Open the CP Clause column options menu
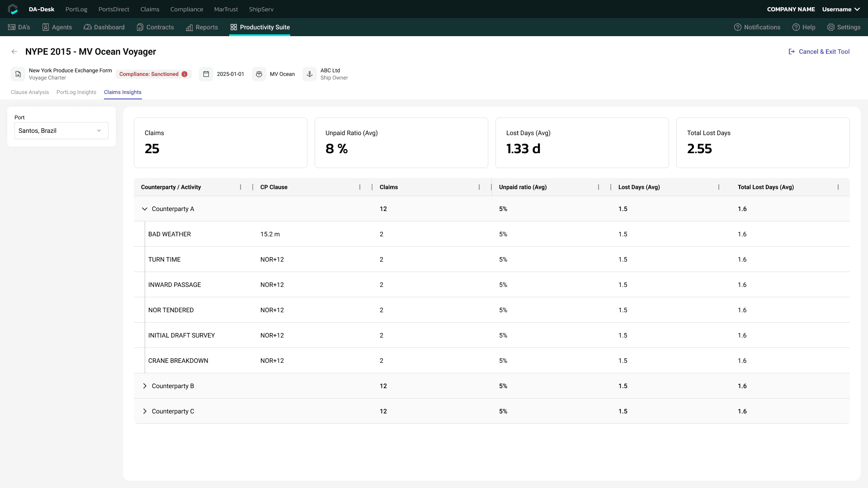868x488 pixels. tap(360, 187)
